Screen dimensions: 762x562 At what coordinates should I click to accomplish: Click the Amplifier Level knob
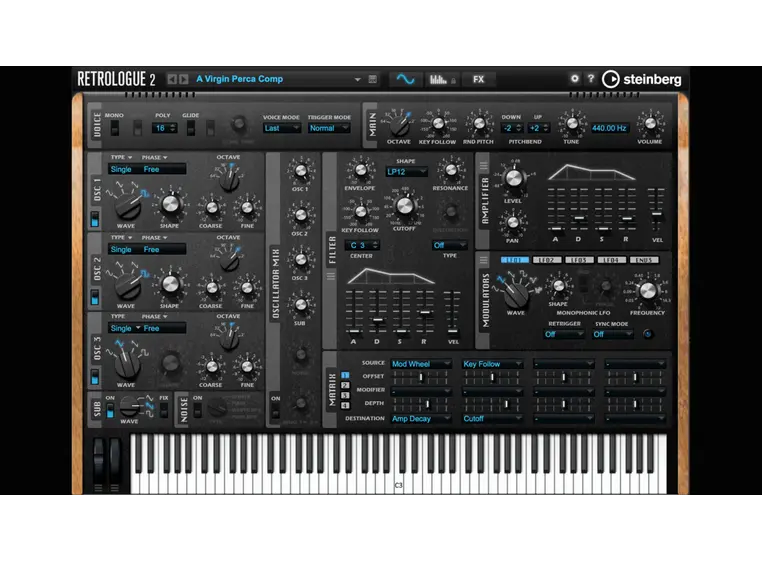tap(513, 178)
